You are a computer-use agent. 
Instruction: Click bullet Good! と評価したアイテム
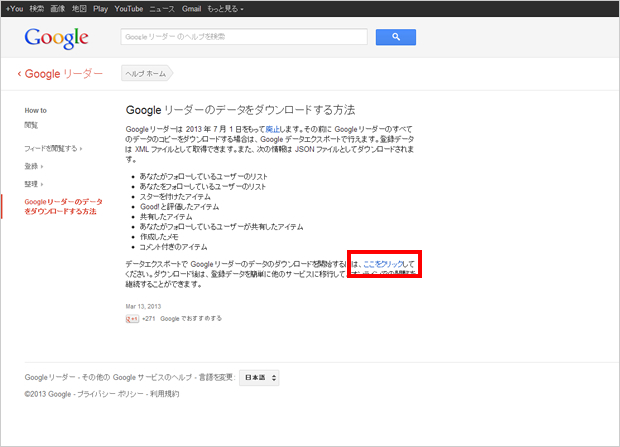[x=180, y=207]
